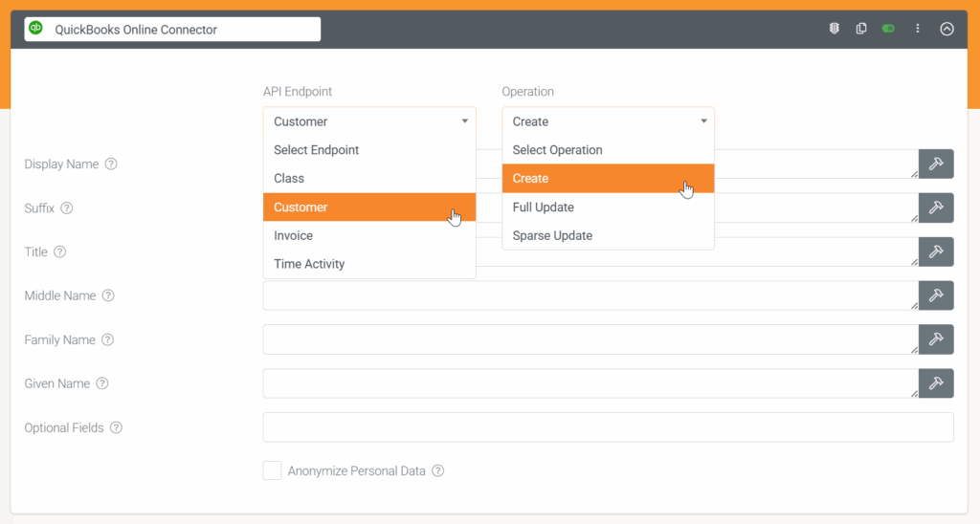Show help for Anonymize Personal Data
Screen dimensions: 980x524
(x=438, y=470)
